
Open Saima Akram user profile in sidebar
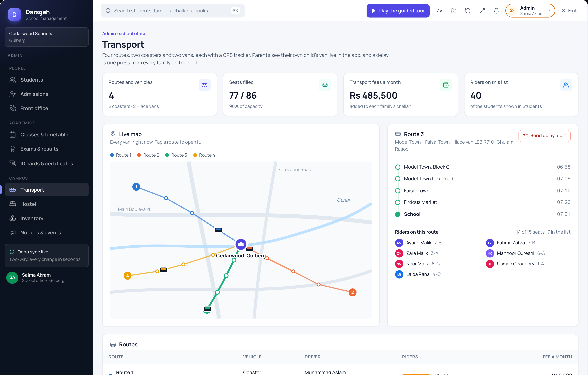coord(47,277)
